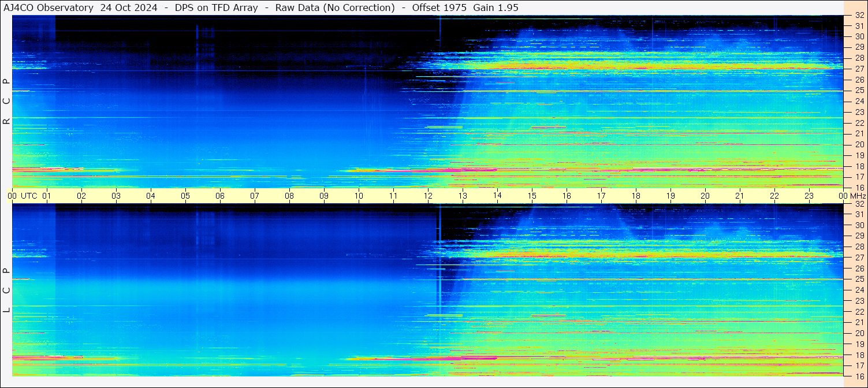Click the UTC text on the time axis

[29, 196]
